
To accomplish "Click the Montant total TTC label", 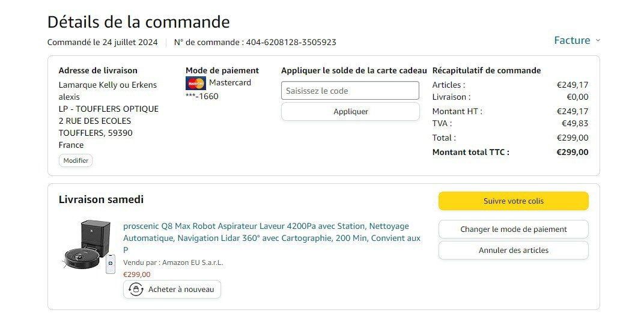I will pos(470,152).
